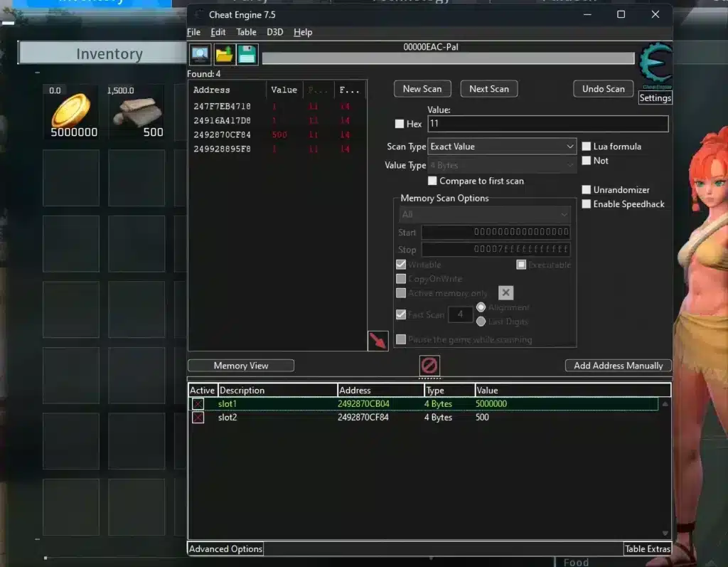Click the Stop address field
Viewport: 728px width, 567px height.
point(496,249)
